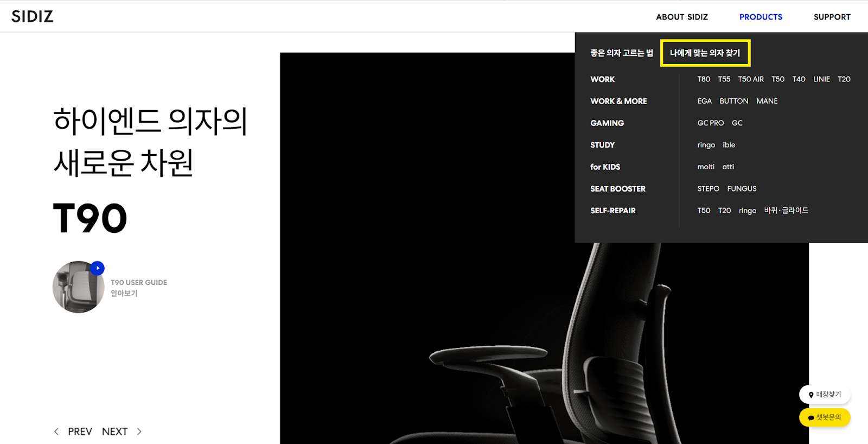
Task: Go to PREV slide text
Action: [x=80, y=432]
